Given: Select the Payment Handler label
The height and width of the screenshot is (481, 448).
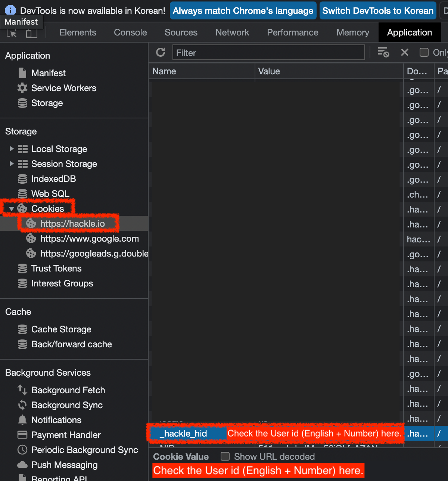Looking at the screenshot, I should click(x=66, y=435).
